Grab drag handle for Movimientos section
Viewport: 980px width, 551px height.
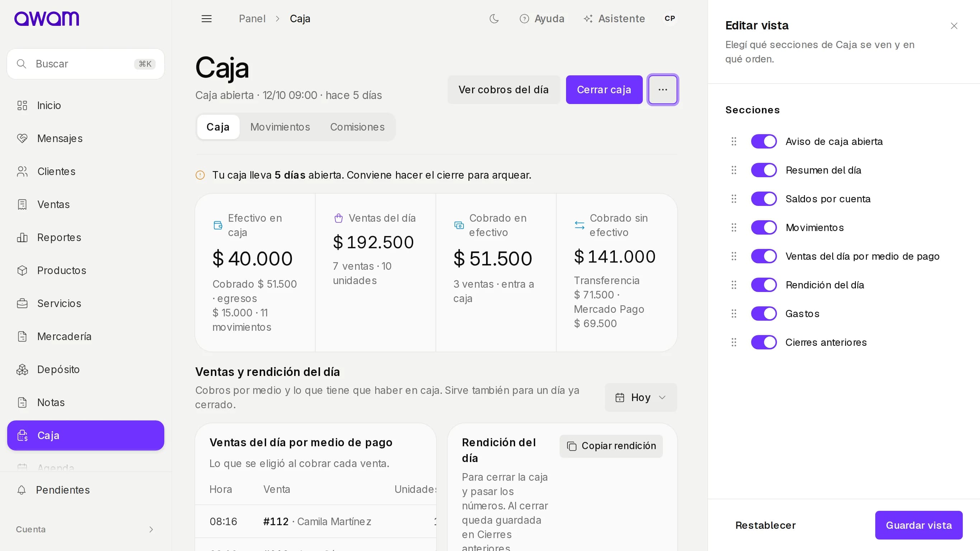734,227
